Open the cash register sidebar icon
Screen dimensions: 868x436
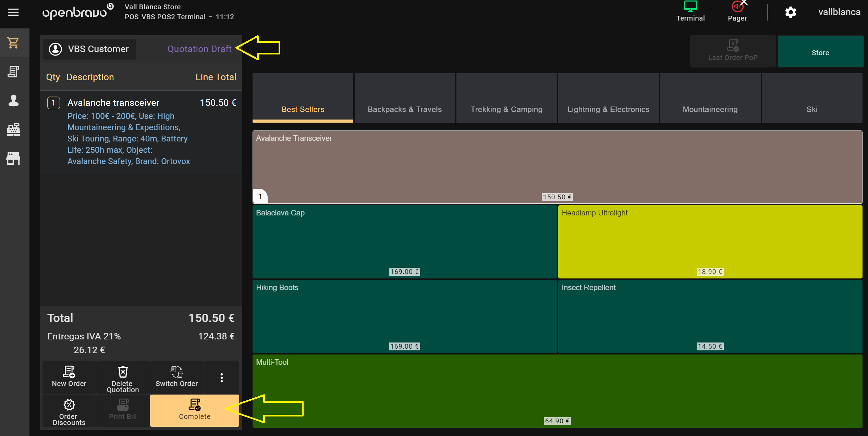coord(13,129)
